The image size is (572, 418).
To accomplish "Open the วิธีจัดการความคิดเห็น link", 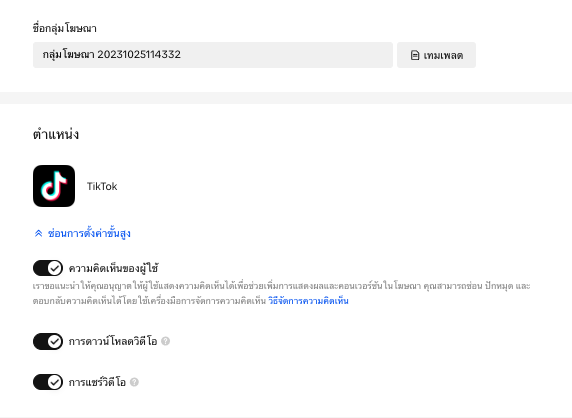I will [308, 301].
